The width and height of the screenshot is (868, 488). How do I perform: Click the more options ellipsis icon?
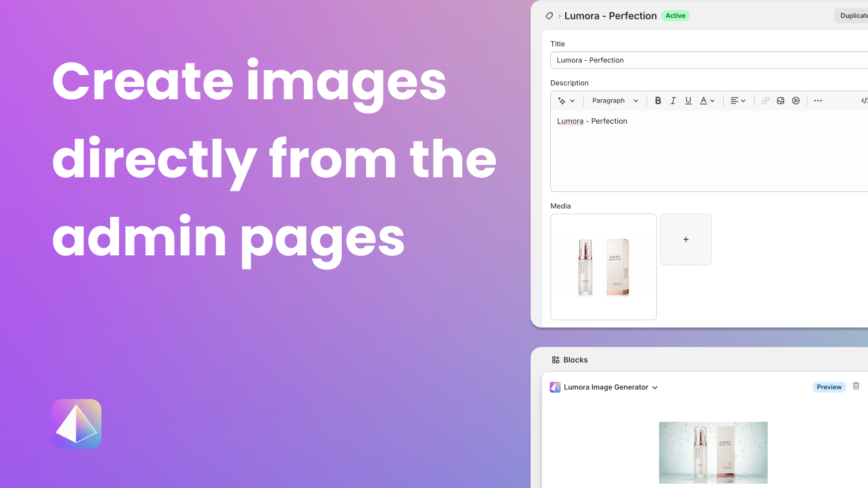tap(818, 100)
